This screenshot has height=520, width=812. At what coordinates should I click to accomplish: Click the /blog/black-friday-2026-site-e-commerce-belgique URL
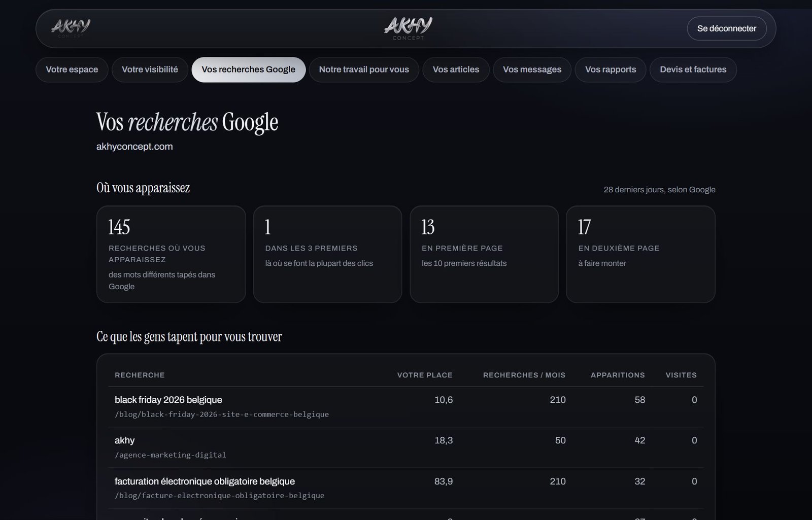pyautogui.click(x=222, y=414)
